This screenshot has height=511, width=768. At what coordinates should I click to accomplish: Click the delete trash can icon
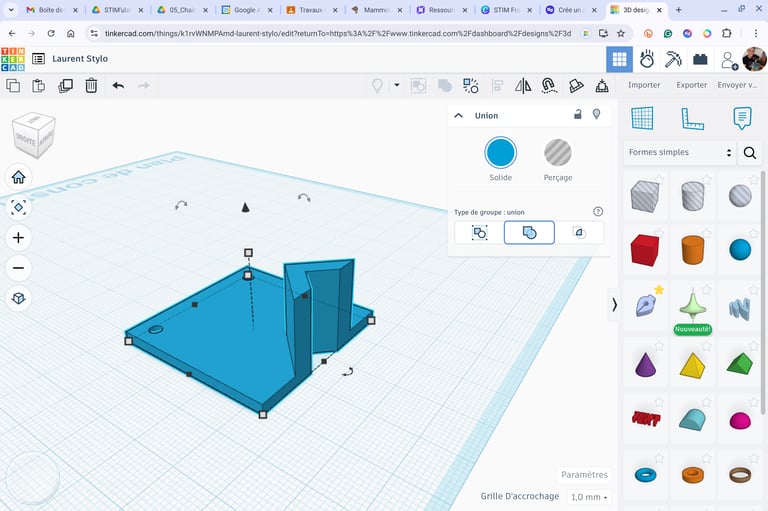coord(91,85)
